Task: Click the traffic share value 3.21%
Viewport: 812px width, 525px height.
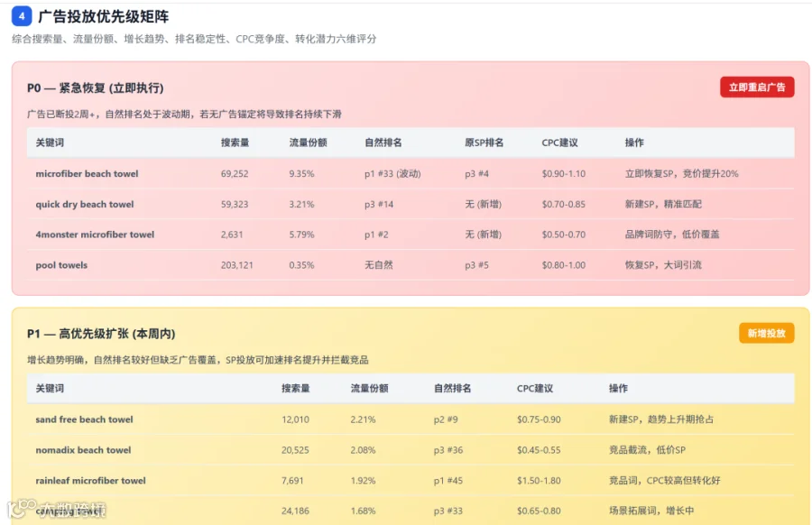Action: pyautogui.click(x=302, y=205)
